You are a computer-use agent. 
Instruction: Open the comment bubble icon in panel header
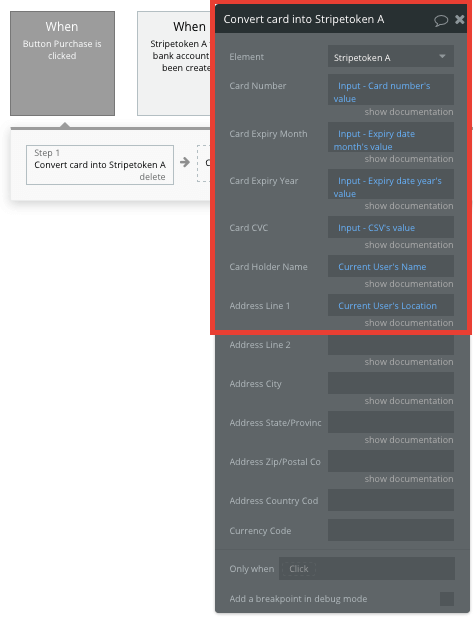click(441, 20)
